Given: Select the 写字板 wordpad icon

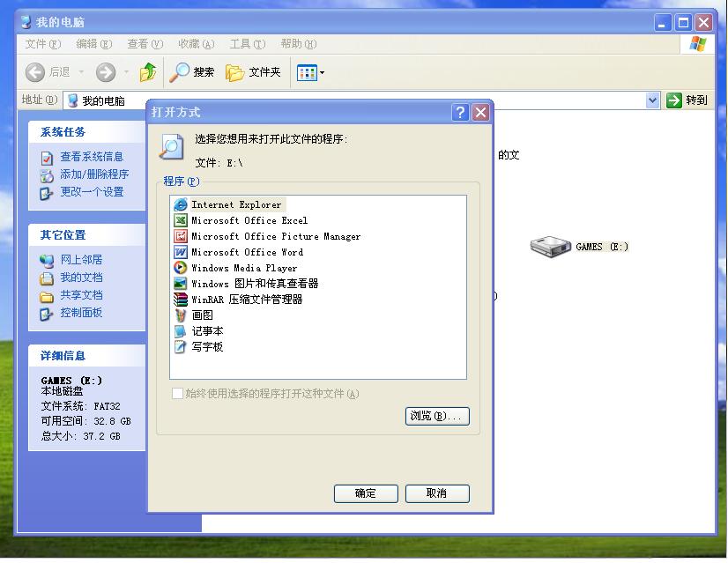Looking at the screenshot, I should 180,347.
